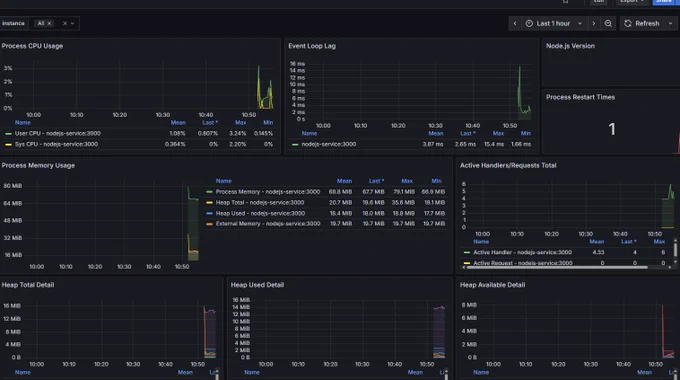Expand the instance variable dropdown chevron
This screenshot has height=380, width=680.
[72, 23]
